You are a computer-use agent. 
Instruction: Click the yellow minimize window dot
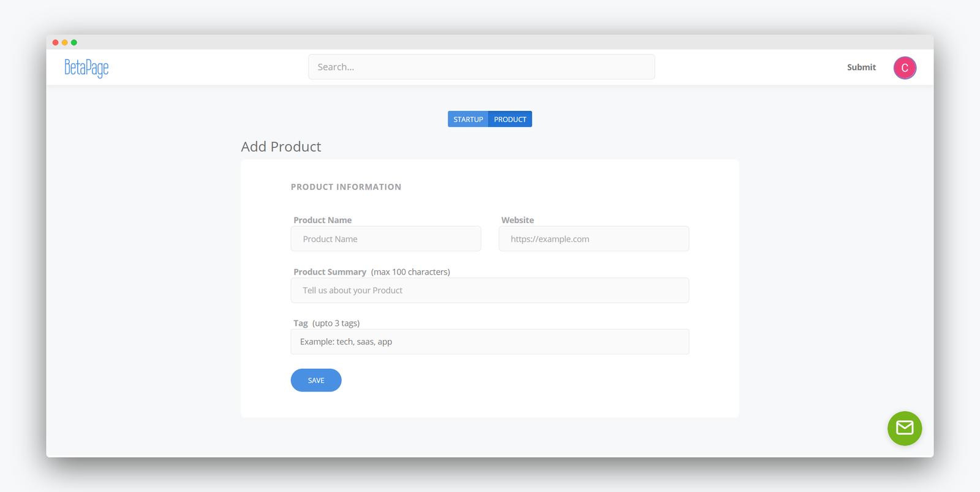(65, 42)
